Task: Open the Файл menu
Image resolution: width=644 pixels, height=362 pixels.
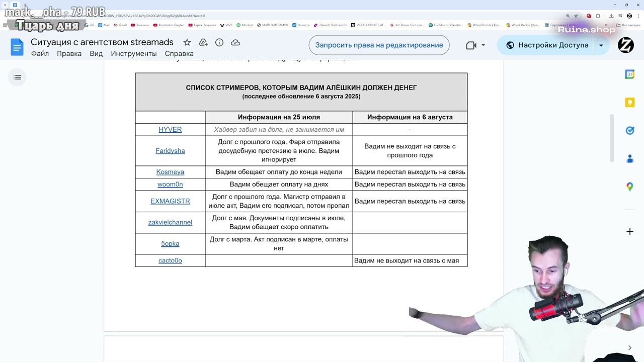Action: point(40,54)
